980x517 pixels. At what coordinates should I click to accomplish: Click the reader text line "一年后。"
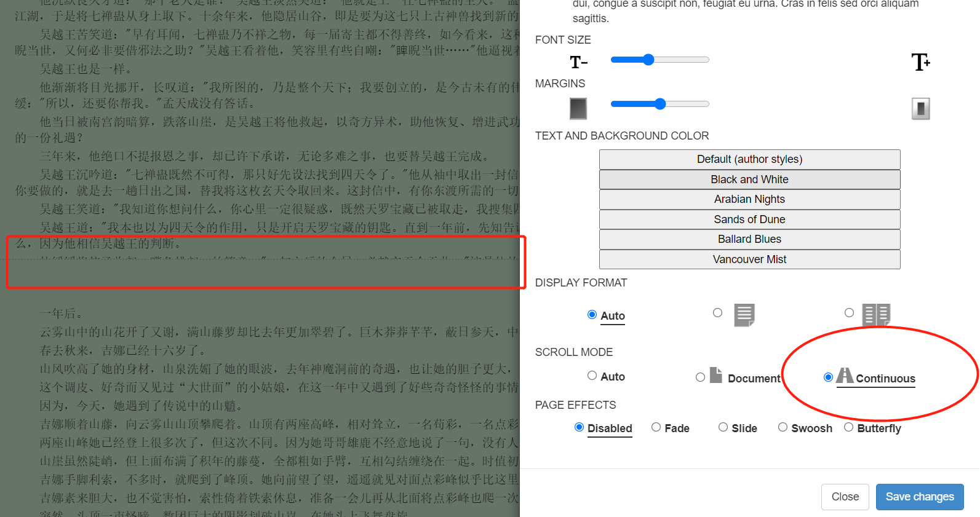click(62, 314)
